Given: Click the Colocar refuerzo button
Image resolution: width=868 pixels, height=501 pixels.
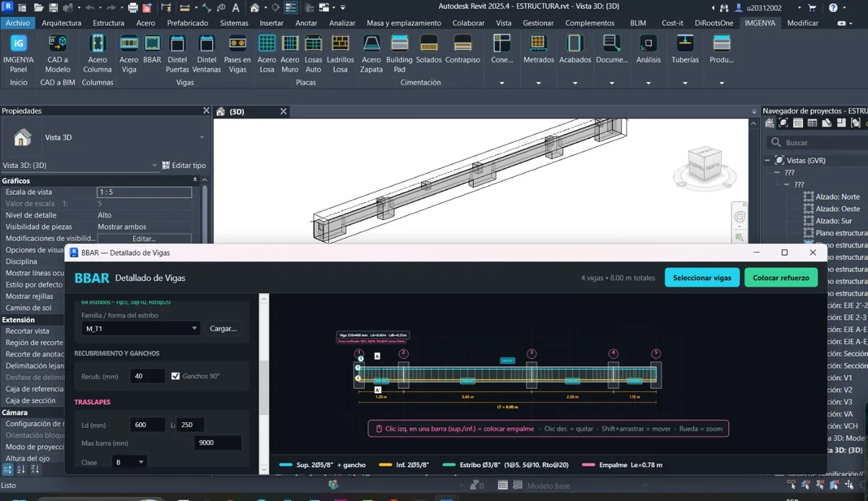Looking at the screenshot, I should pyautogui.click(x=781, y=278).
